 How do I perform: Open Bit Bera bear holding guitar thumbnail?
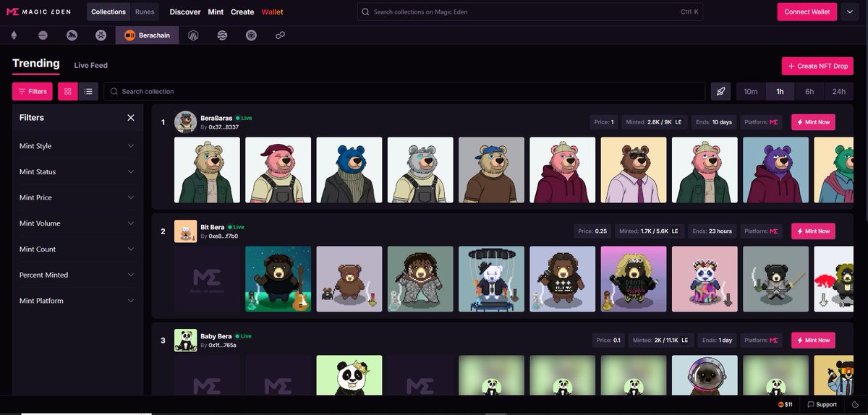(278, 279)
